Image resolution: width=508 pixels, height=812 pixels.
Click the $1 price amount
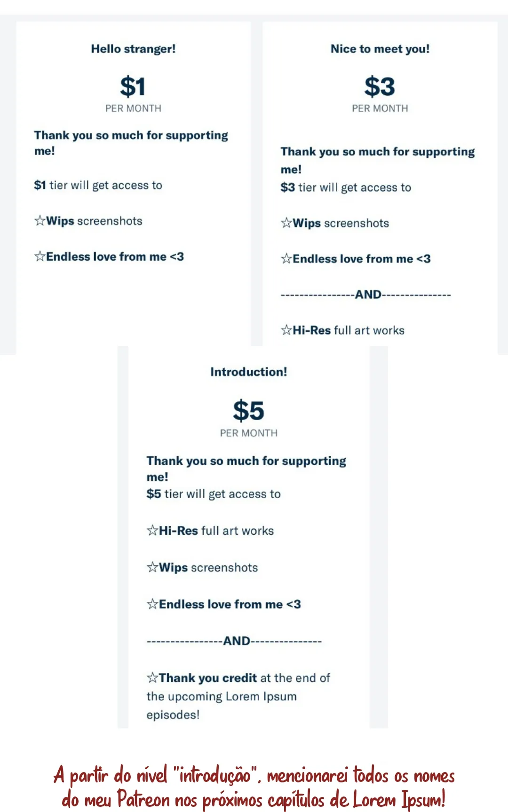click(133, 86)
